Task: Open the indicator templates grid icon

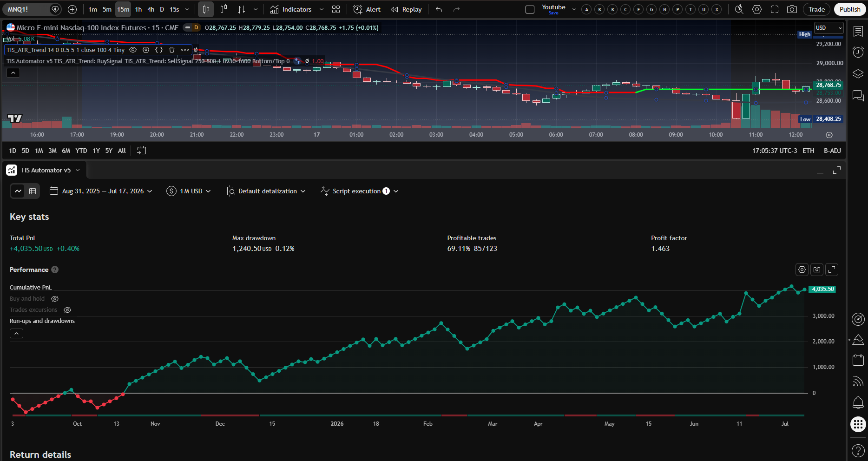Action: pos(336,9)
